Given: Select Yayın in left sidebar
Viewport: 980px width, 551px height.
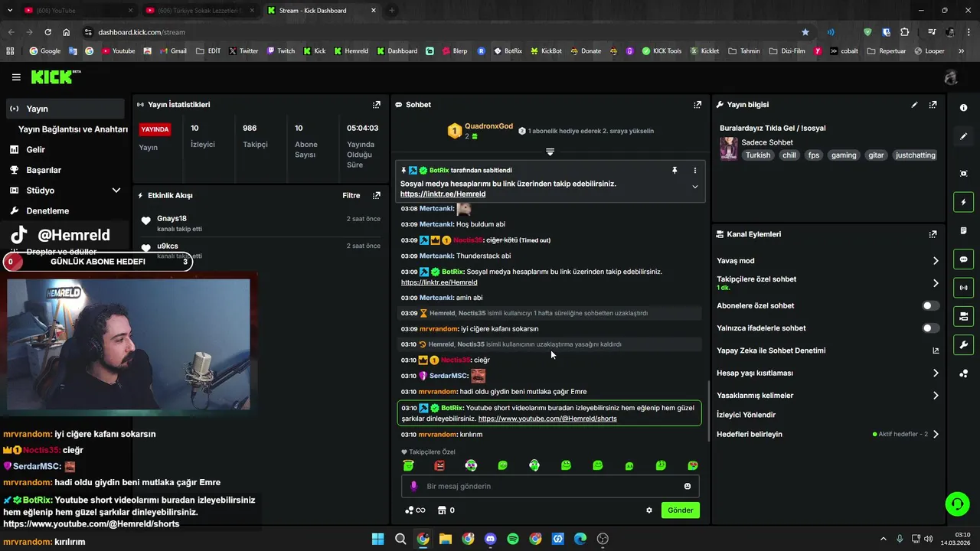Looking at the screenshot, I should [65, 109].
